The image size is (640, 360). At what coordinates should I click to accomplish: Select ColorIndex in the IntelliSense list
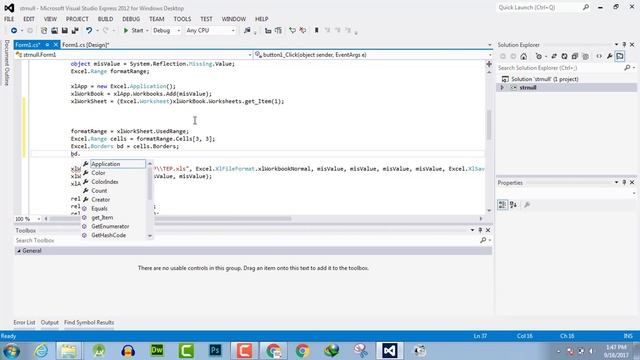pyautogui.click(x=105, y=182)
